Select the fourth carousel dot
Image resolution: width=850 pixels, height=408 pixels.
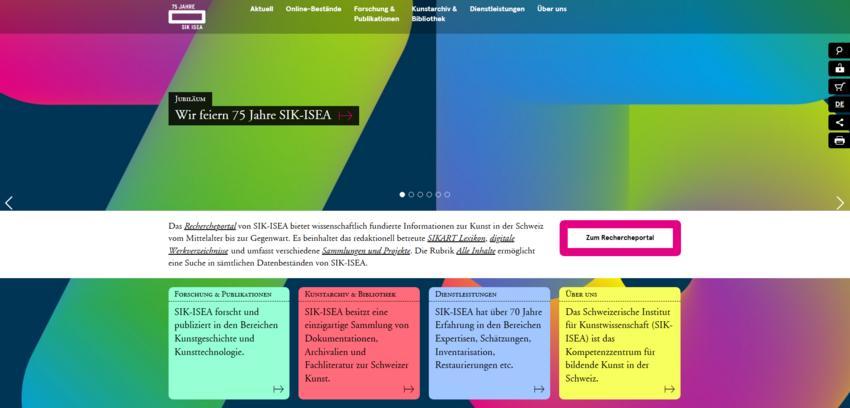coord(429,195)
